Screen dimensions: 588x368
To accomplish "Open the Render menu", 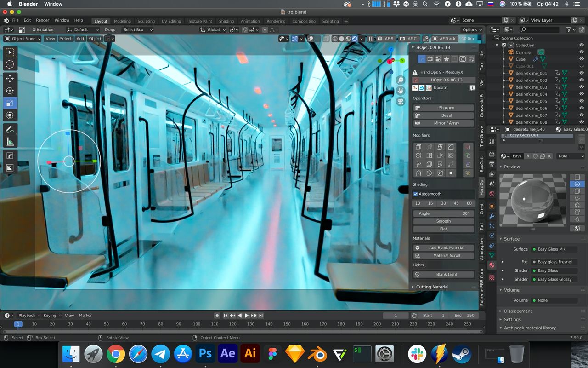I will click(x=42, y=21).
